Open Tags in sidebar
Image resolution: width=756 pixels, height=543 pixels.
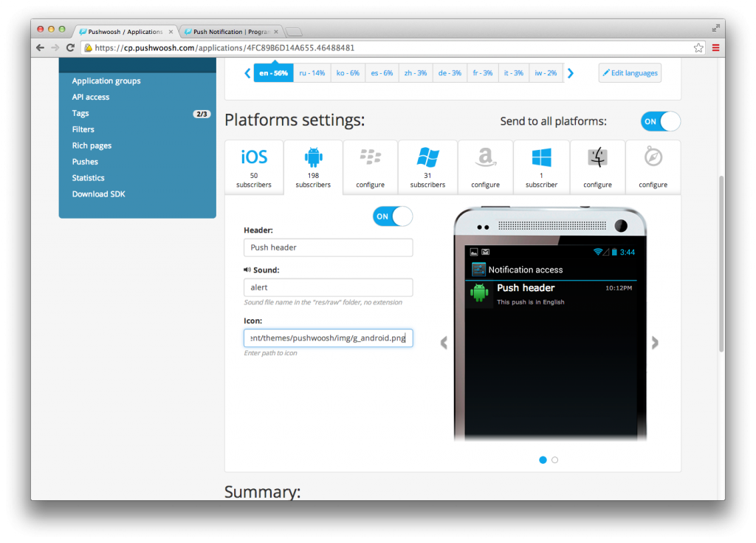[x=80, y=114]
